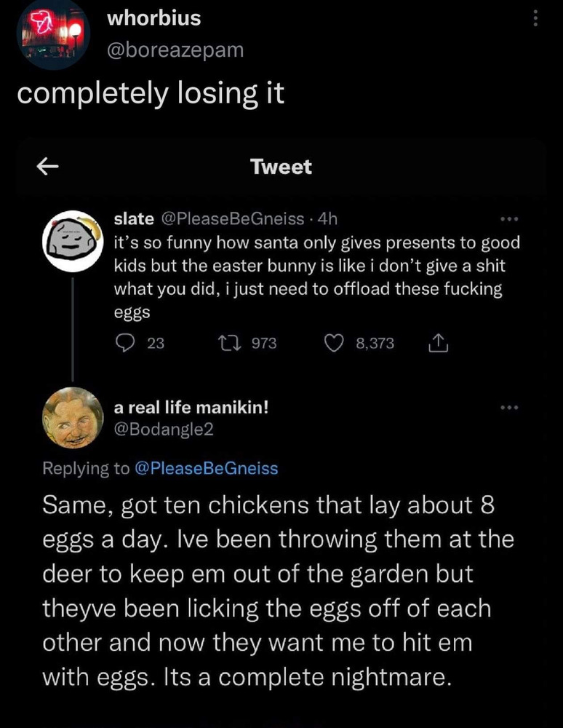Visit the @Bodangle2 handle

pos(164,430)
